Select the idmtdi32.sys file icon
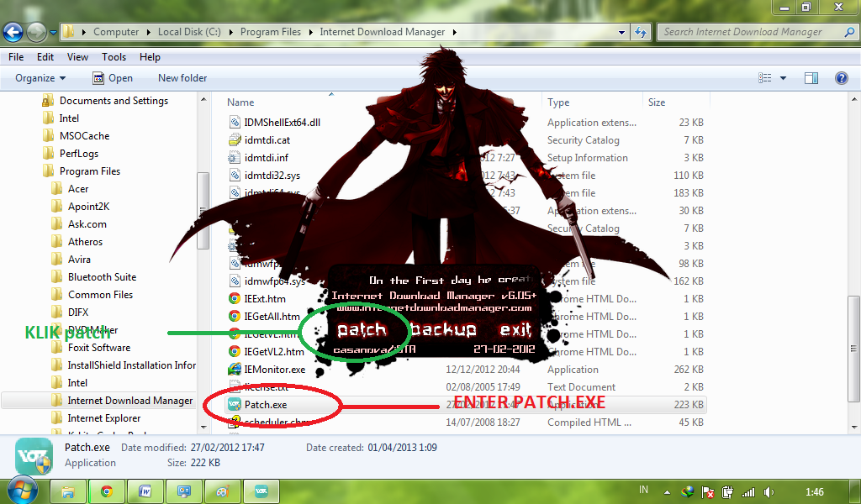 point(235,176)
